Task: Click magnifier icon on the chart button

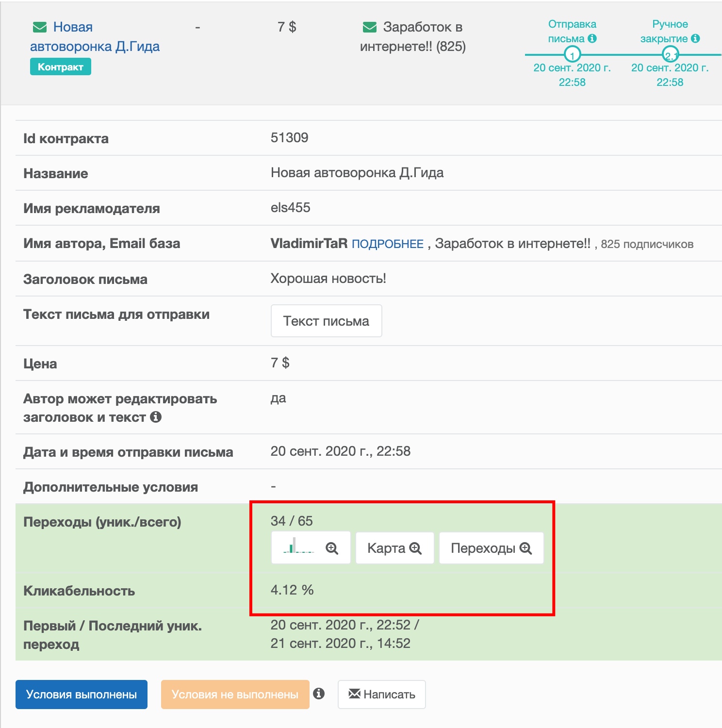Action: tap(332, 548)
